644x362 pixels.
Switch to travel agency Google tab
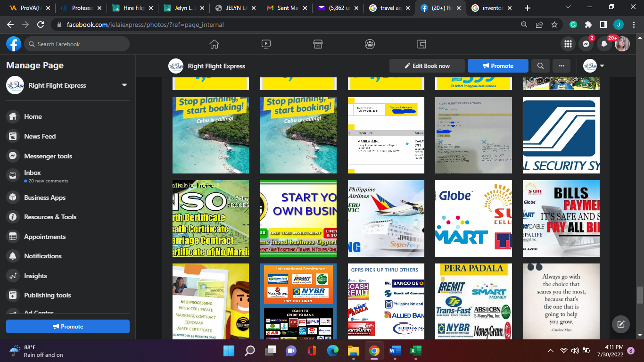pyautogui.click(x=388, y=8)
